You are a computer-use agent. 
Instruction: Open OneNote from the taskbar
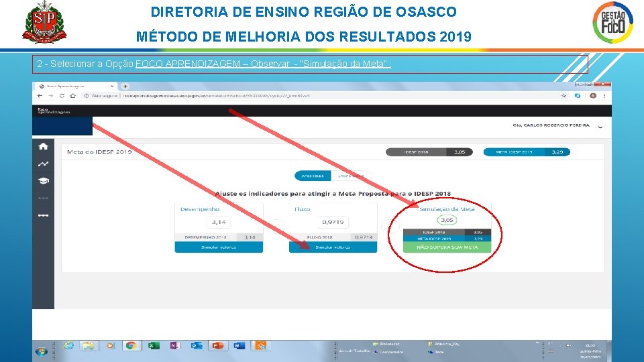coord(175,346)
